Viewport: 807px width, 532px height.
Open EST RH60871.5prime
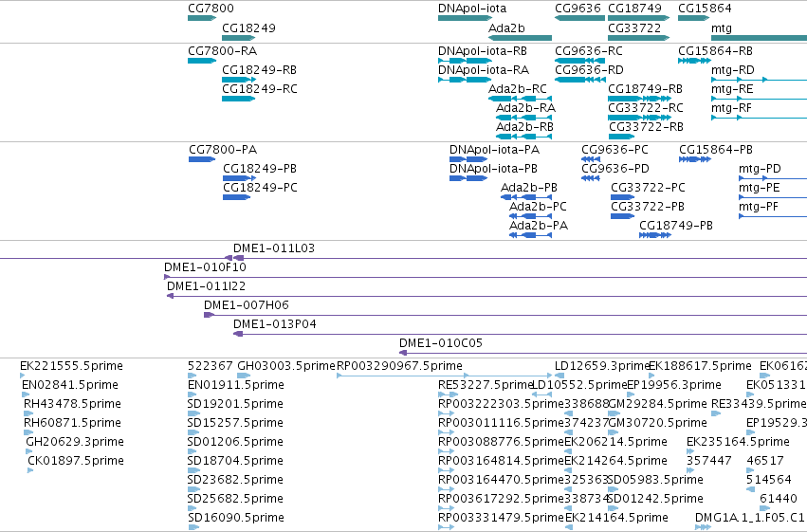click(28, 433)
